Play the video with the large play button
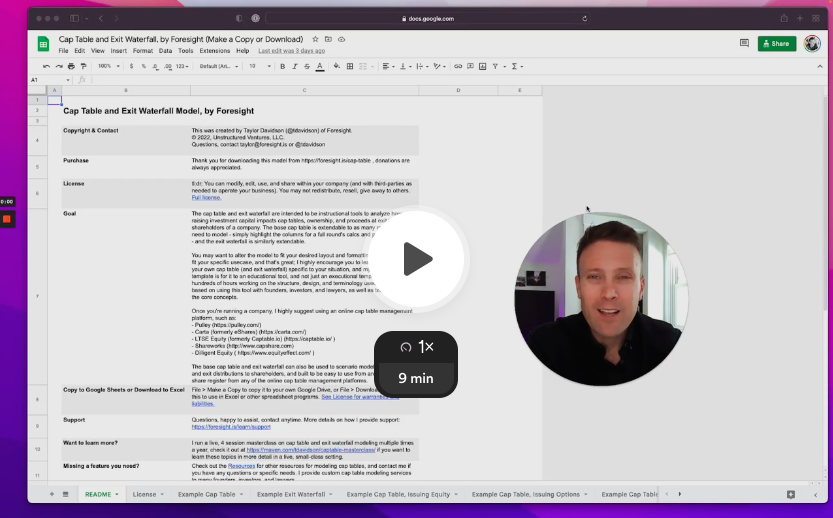Viewport: 833px width, 518px height. [417, 259]
